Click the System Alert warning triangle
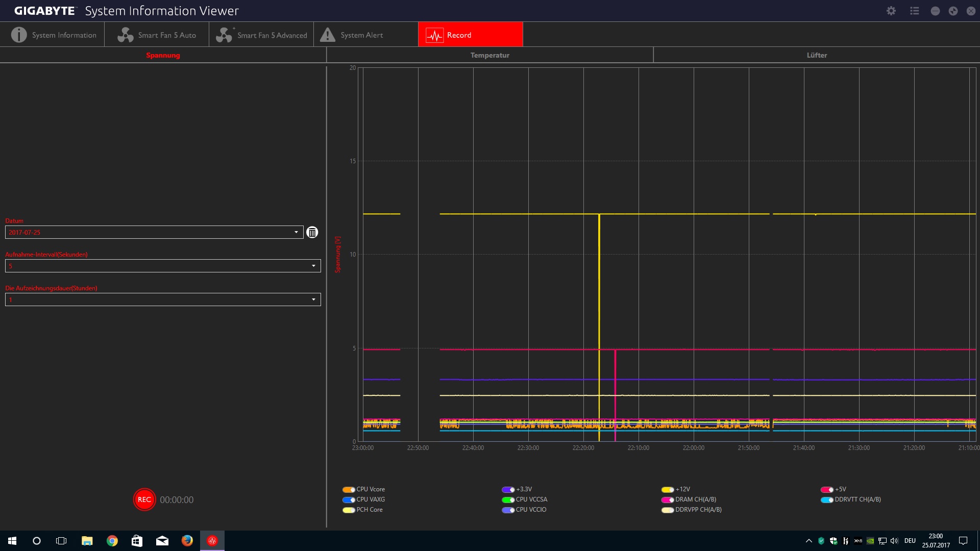 pyautogui.click(x=327, y=35)
